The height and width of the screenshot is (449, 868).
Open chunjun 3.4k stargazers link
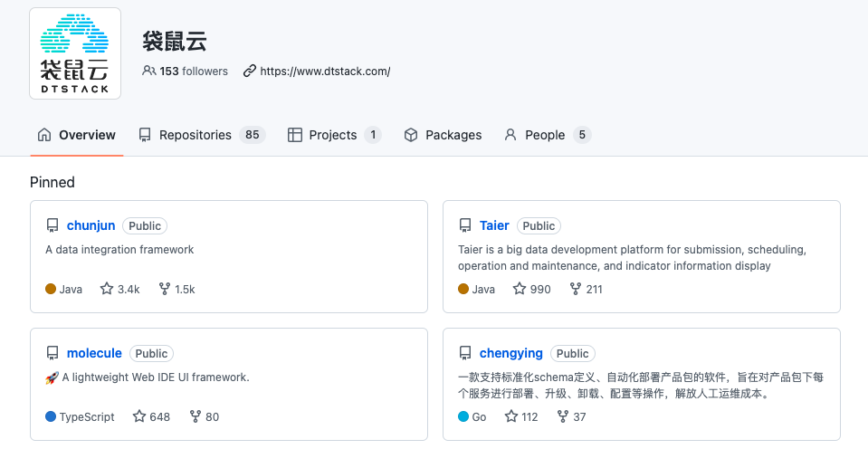(120, 289)
